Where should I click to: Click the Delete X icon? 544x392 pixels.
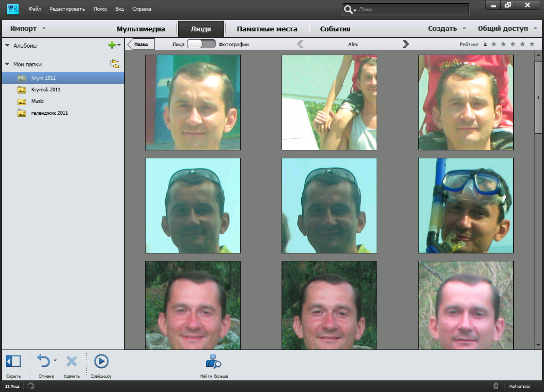(72, 362)
